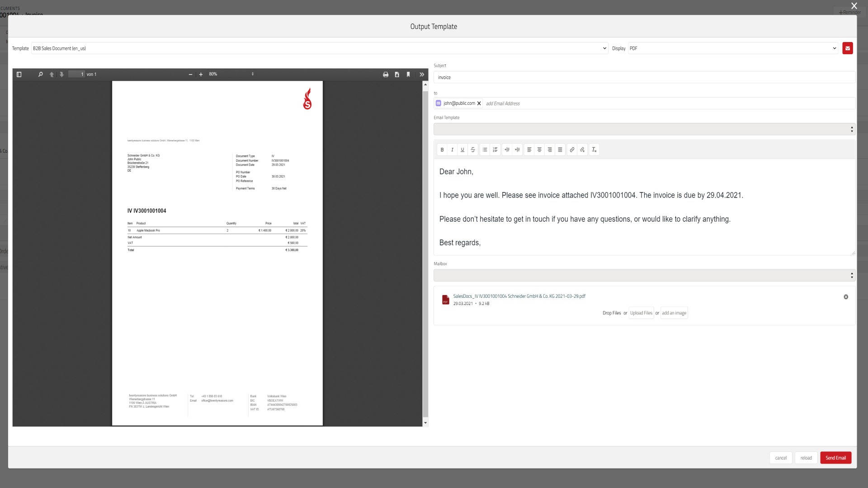This screenshot has width=868, height=488.
Task: Center-align the email body text
Action: coord(539,150)
